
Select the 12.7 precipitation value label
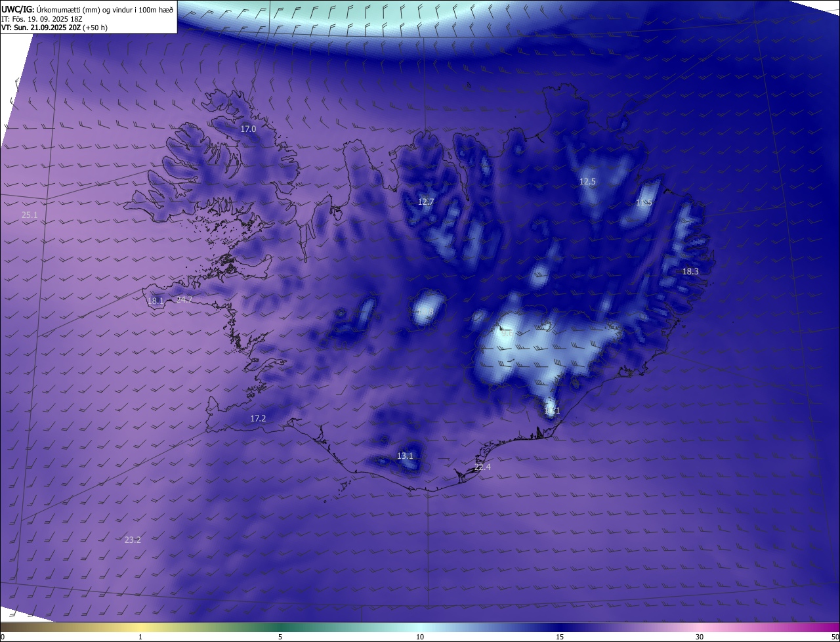426,202
